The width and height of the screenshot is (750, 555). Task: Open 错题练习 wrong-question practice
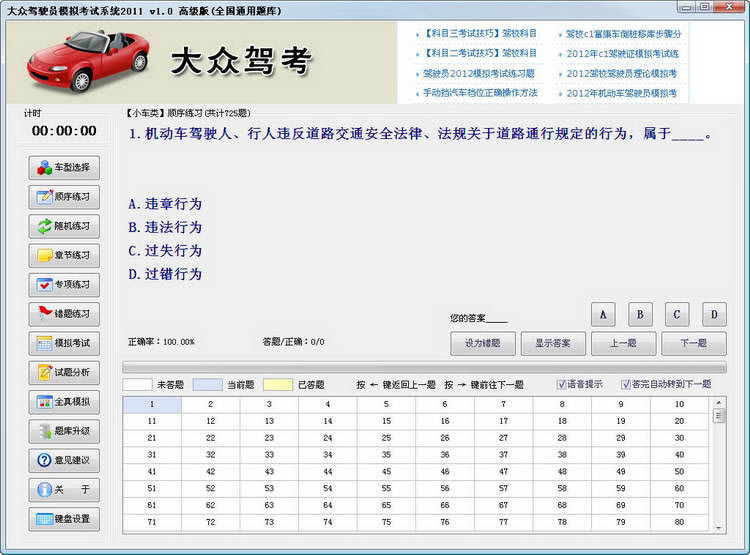tap(63, 314)
